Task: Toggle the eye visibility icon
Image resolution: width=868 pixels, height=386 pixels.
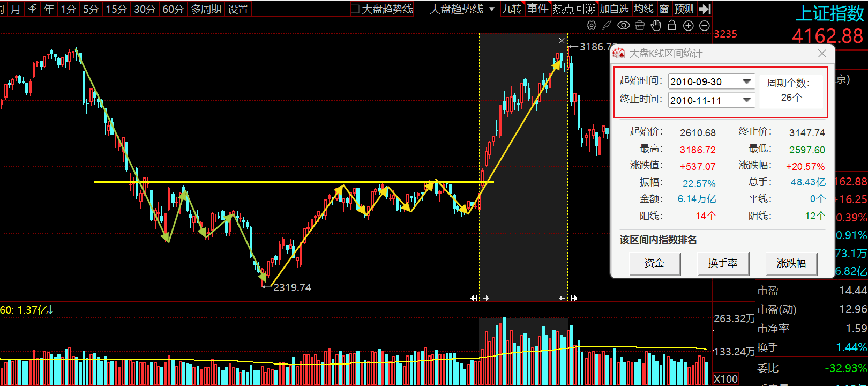Action: [623, 25]
